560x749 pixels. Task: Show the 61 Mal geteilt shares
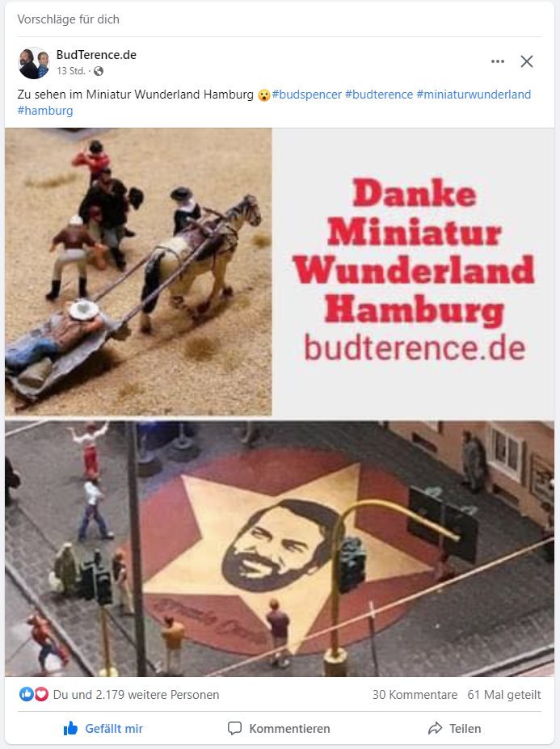pyautogui.click(x=504, y=695)
